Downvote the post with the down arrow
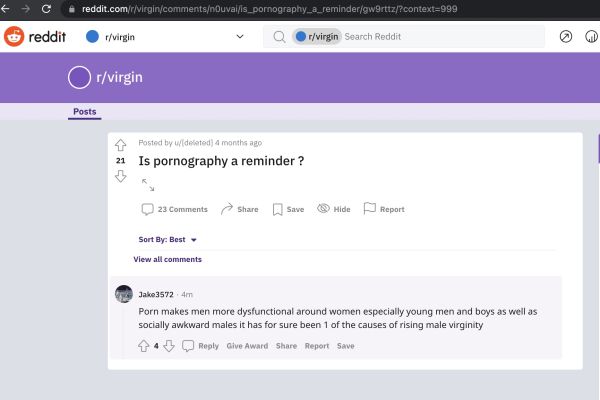600x400 pixels. 121,176
